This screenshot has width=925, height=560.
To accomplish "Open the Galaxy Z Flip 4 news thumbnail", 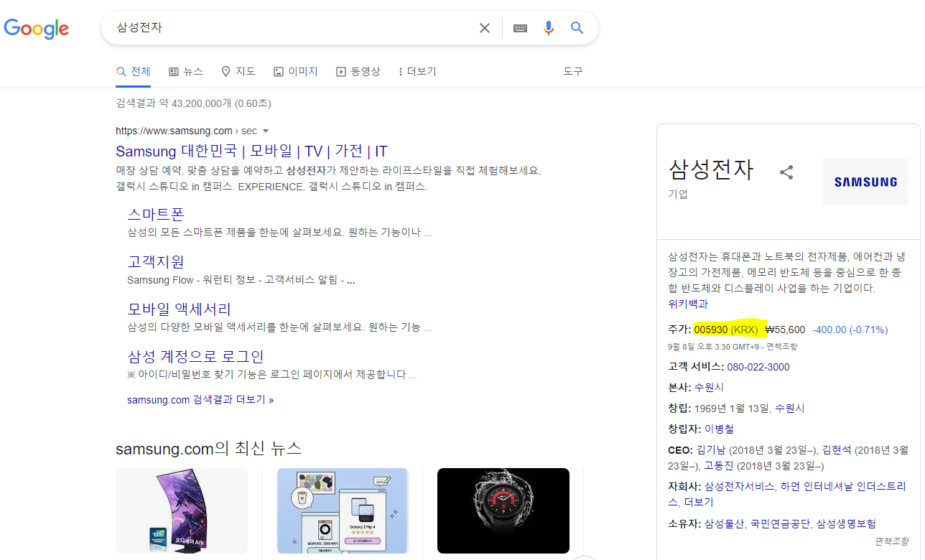I will click(x=343, y=510).
